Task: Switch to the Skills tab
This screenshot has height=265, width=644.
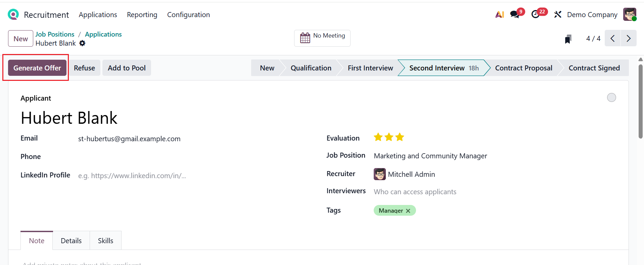Action: coord(105,241)
